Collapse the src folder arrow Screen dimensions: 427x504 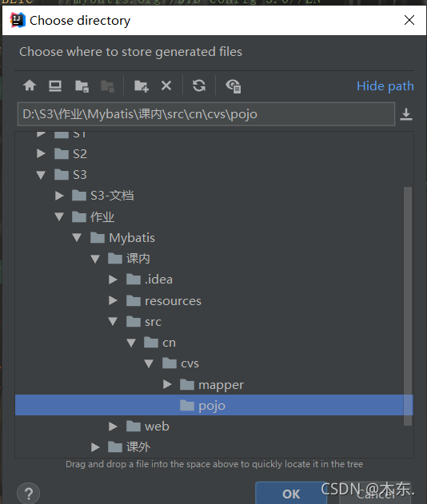click(113, 321)
